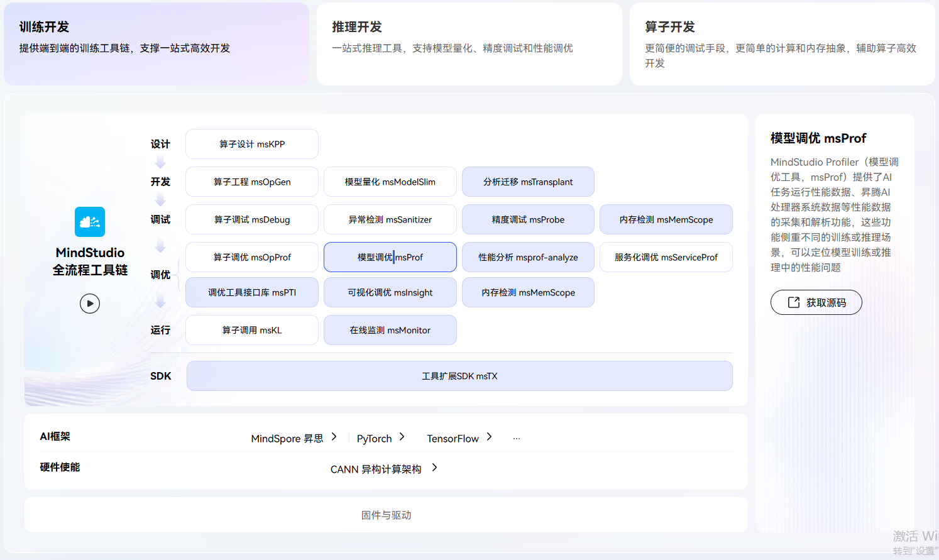This screenshot has width=939, height=560.
Task: Click the 运行 stage label
Action: pyautogui.click(x=160, y=330)
